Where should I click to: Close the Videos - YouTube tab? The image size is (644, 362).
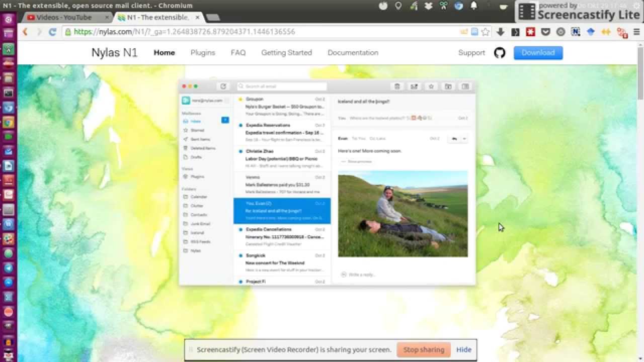[x=107, y=18]
